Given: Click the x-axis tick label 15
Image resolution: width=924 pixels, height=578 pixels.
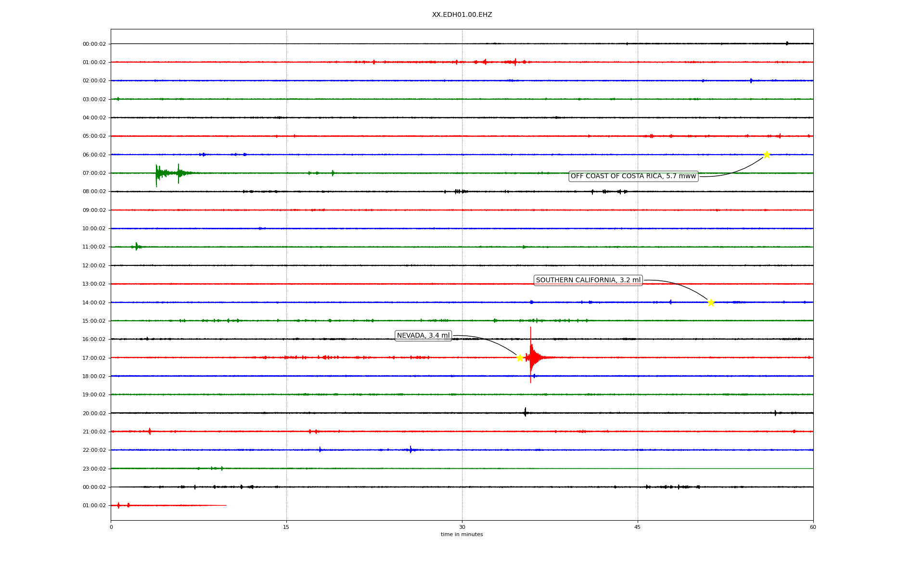Looking at the screenshot, I should point(286,527).
